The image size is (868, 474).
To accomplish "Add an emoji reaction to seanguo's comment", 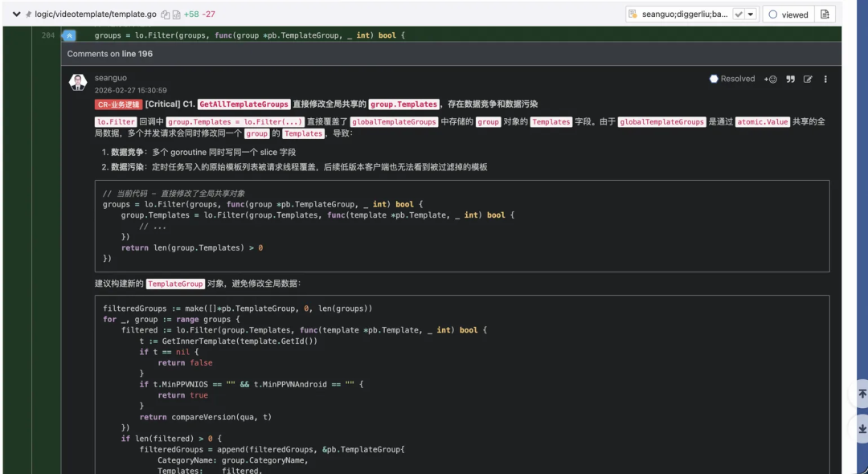I will coord(770,79).
